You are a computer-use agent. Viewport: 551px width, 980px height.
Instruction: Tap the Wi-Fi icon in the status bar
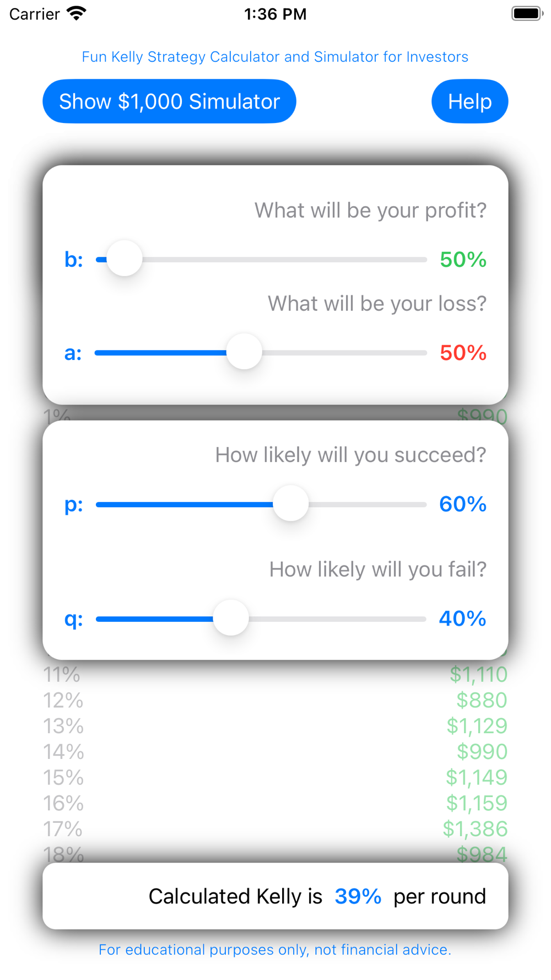[x=77, y=13]
